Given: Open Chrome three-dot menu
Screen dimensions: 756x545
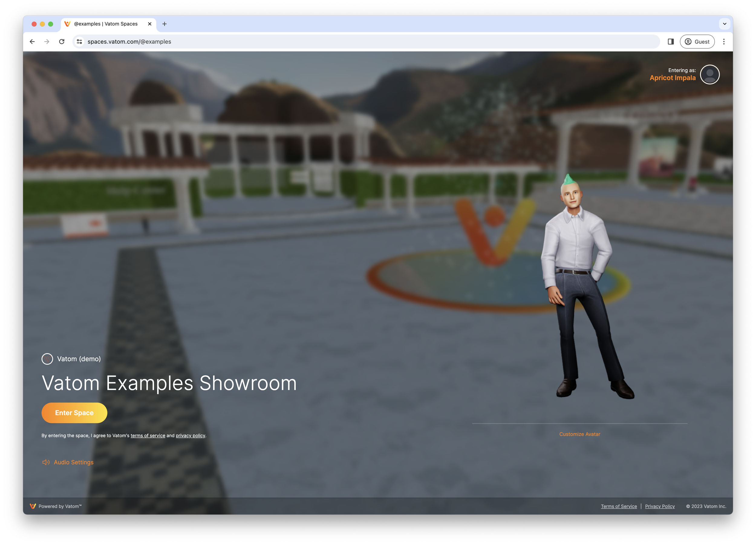Looking at the screenshot, I should coord(724,42).
